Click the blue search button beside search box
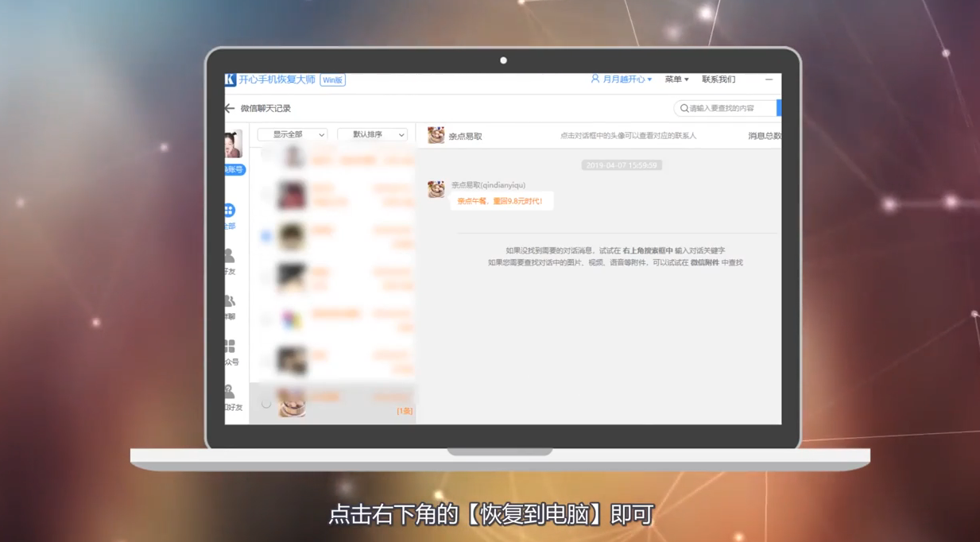This screenshot has height=542, width=980. tap(779, 108)
